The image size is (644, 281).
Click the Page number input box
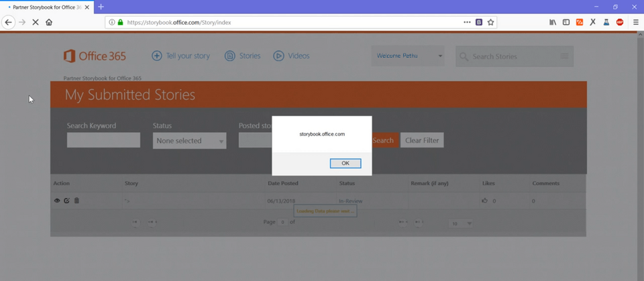pos(282,222)
